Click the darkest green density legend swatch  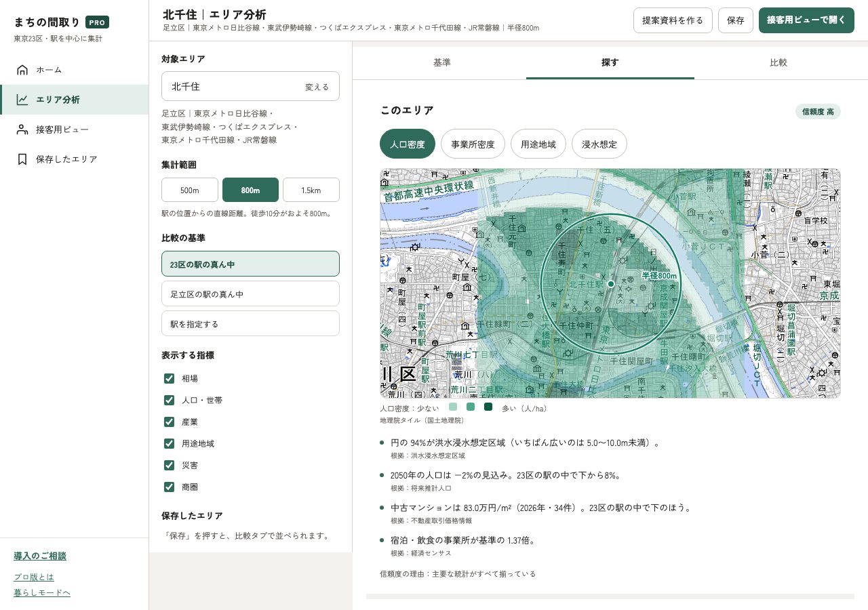[488, 407]
